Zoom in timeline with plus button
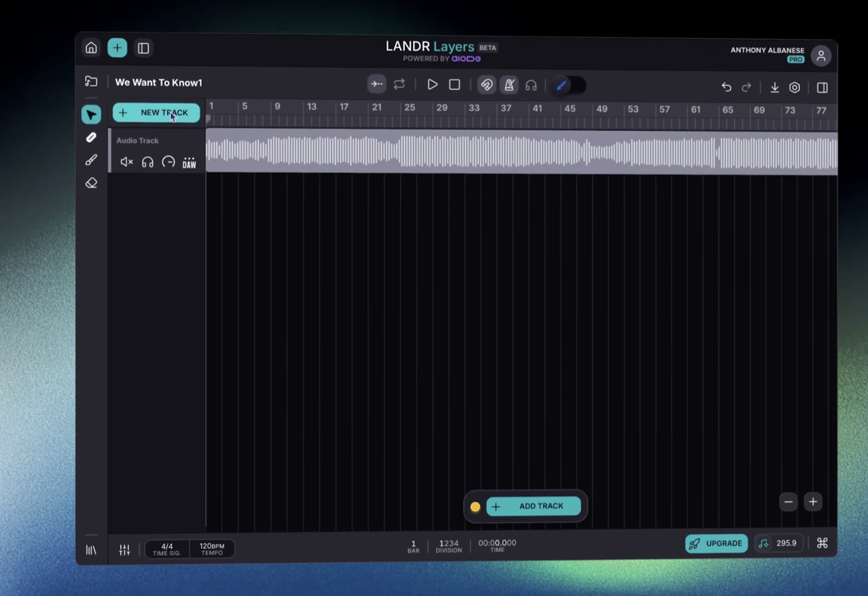This screenshot has height=596, width=868. (x=813, y=502)
